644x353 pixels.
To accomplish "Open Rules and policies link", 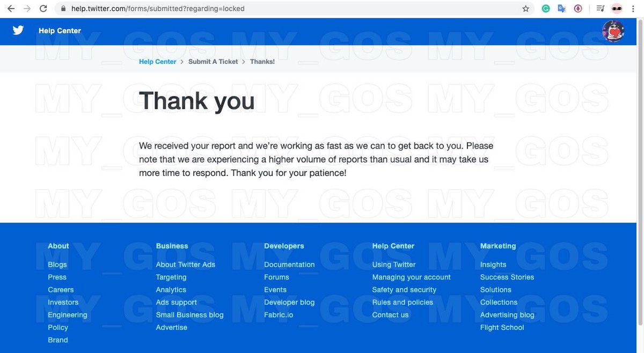I will pyautogui.click(x=402, y=303).
